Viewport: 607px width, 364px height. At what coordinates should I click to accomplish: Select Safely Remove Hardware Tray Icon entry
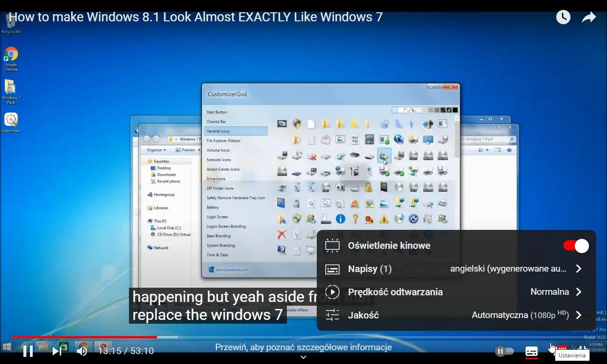[236, 198]
